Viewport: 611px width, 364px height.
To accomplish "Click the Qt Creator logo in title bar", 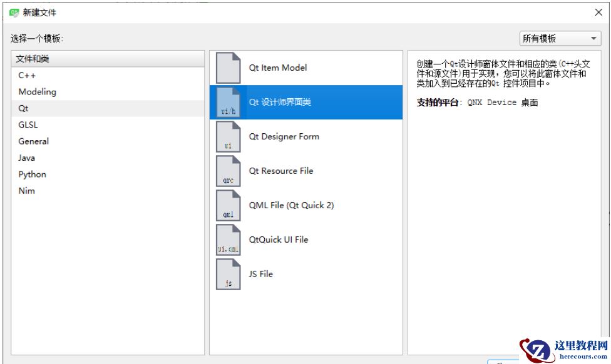I will tap(14, 13).
